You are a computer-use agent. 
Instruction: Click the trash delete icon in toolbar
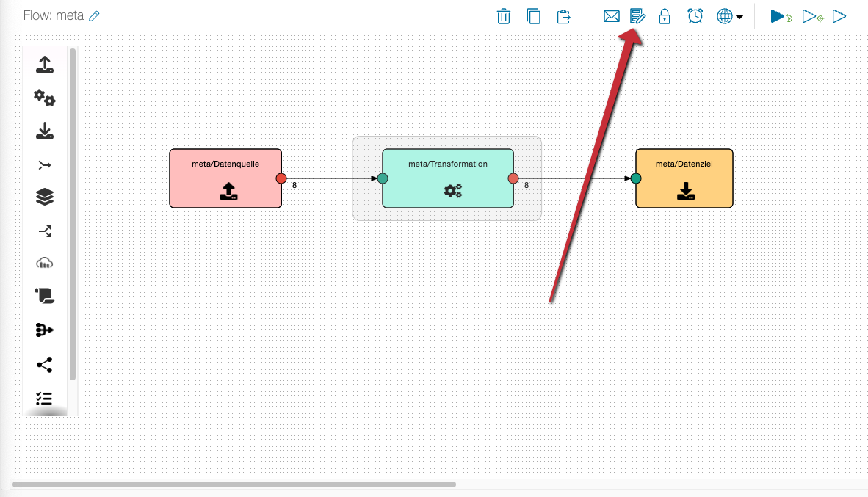pyautogui.click(x=504, y=16)
